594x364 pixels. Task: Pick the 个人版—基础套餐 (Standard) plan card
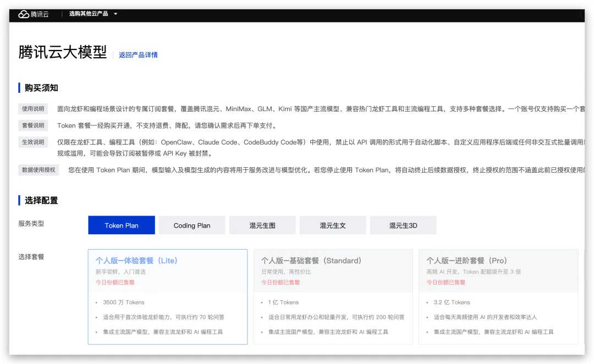tap(333, 296)
